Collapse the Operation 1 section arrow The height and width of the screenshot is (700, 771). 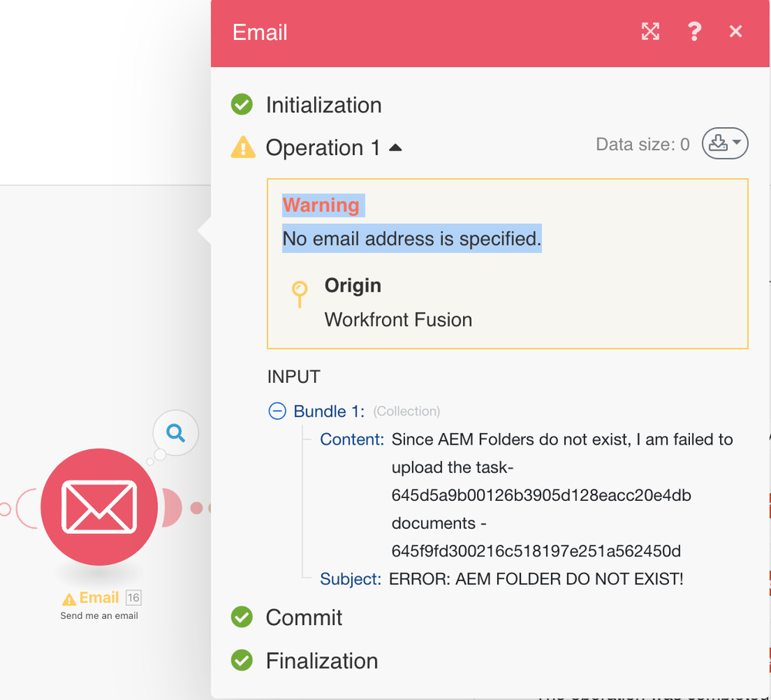[395, 147]
